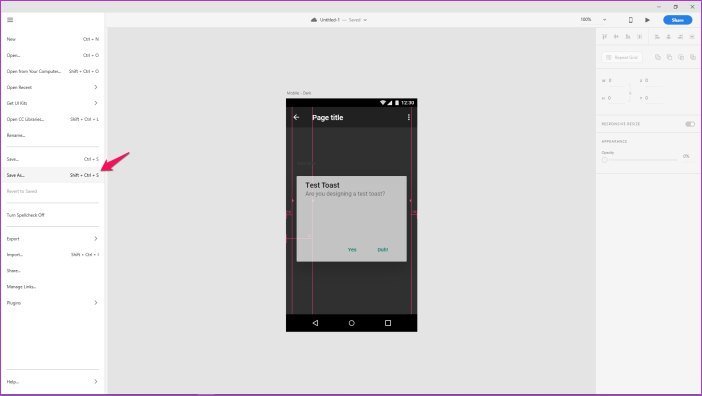Adjust the Opacity slider handle
This screenshot has width=702, height=396.
(604, 159)
